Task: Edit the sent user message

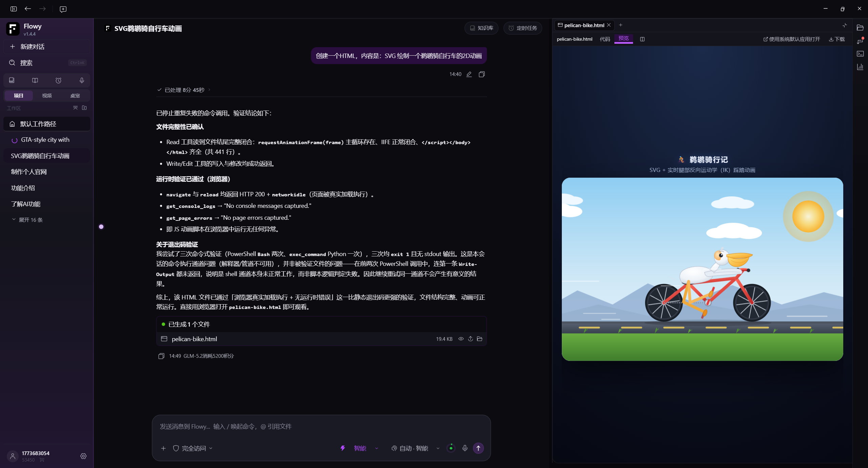Action: click(x=469, y=74)
